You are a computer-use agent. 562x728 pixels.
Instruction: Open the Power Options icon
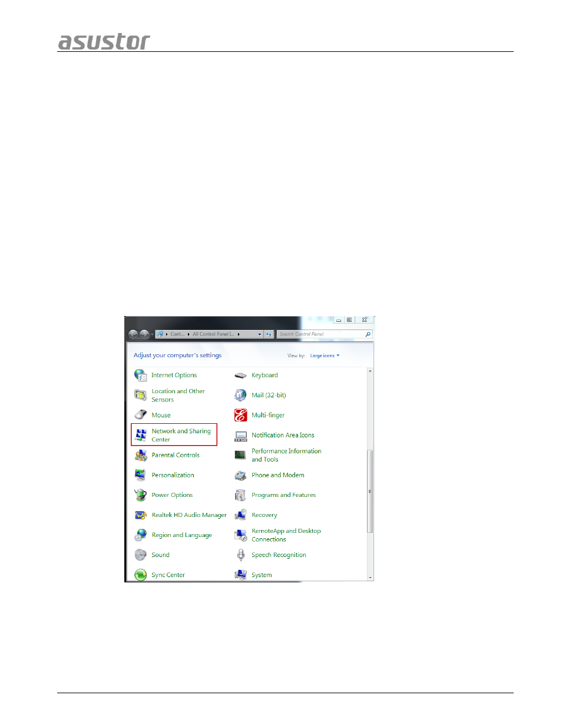click(140, 495)
